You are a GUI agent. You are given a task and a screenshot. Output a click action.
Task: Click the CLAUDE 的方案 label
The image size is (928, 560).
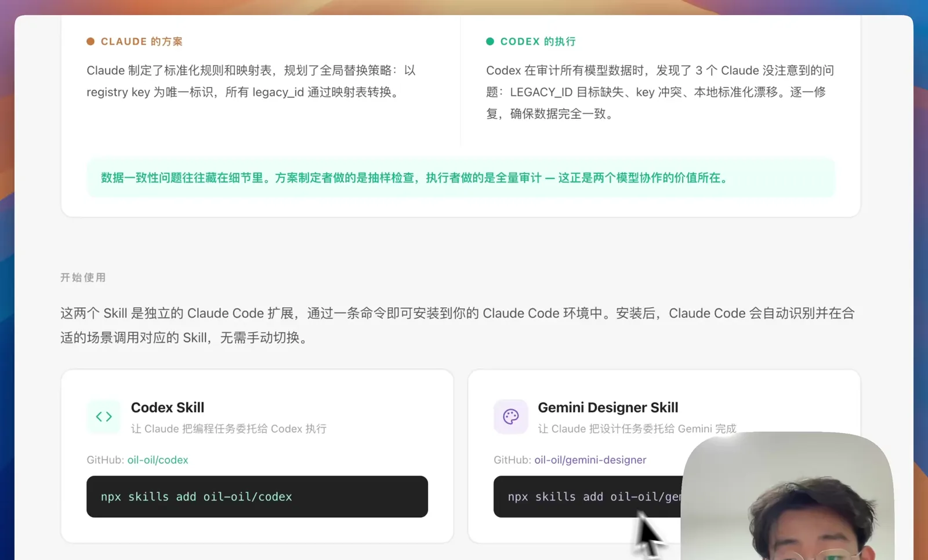[142, 42]
